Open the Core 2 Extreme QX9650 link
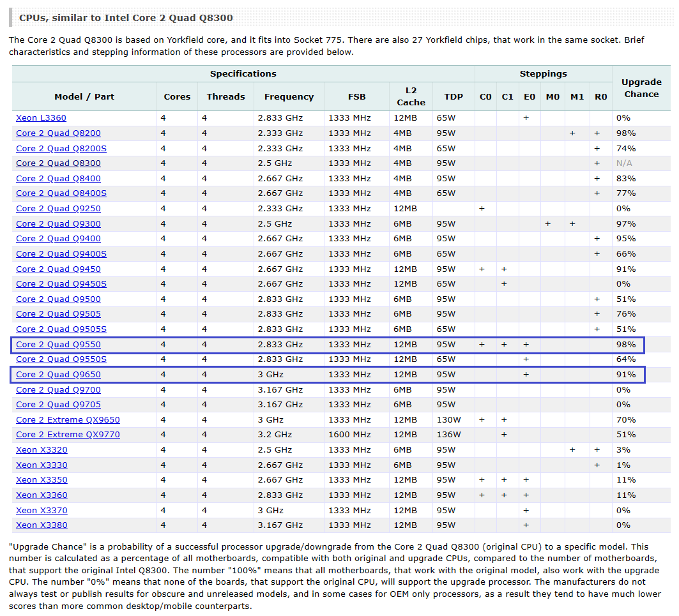 click(x=68, y=420)
